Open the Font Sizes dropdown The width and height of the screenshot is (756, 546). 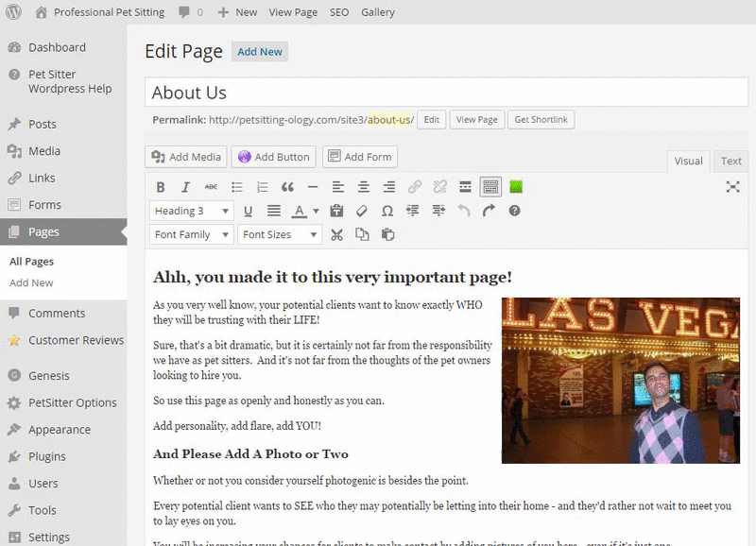pyautogui.click(x=280, y=234)
